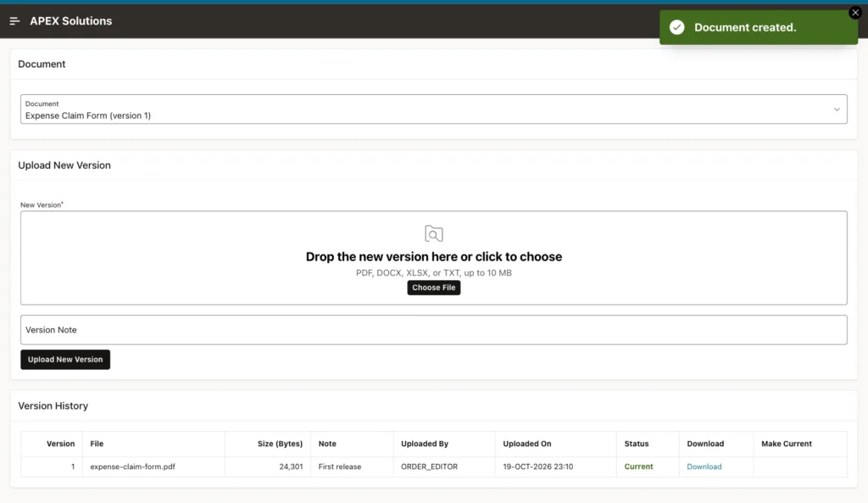Click the Version History region heading
This screenshot has height=503, width=868.
pos(53,406)
